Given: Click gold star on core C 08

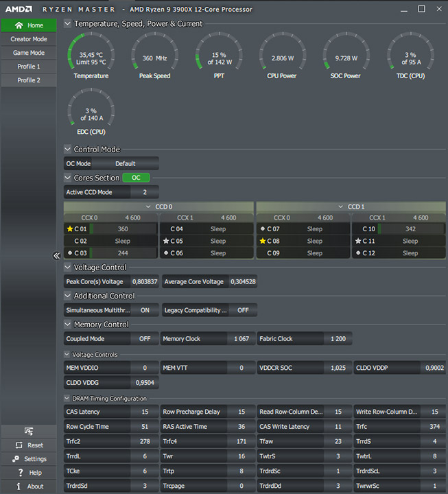Looking at the screenshot, I should coord(263,241).
